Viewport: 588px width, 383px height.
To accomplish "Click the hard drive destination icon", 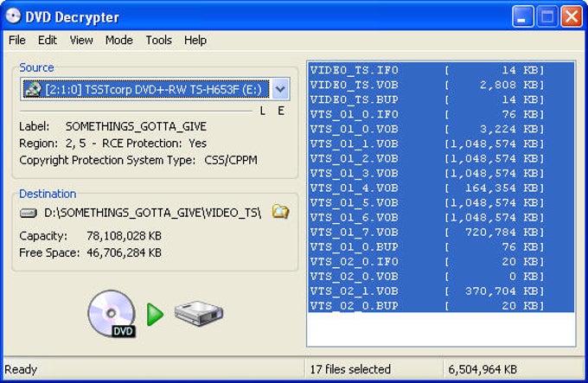I will pos(199,313).
